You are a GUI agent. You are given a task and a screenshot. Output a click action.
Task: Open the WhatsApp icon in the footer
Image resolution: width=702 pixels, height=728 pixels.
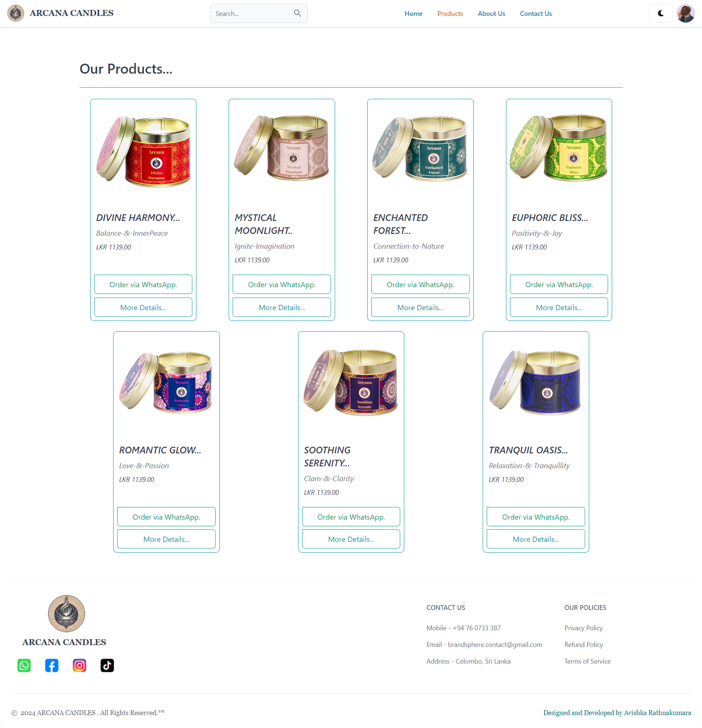pyautogui.click(x=24, y=665)
